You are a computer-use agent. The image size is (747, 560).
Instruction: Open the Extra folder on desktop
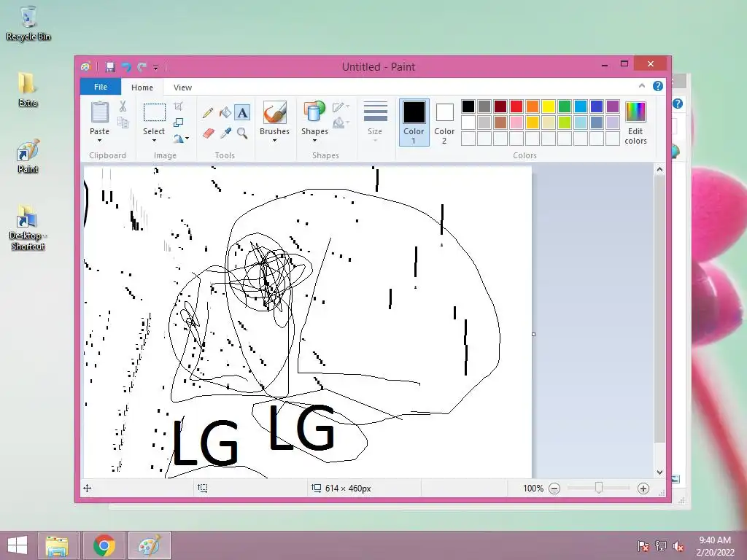click(28, 90)
